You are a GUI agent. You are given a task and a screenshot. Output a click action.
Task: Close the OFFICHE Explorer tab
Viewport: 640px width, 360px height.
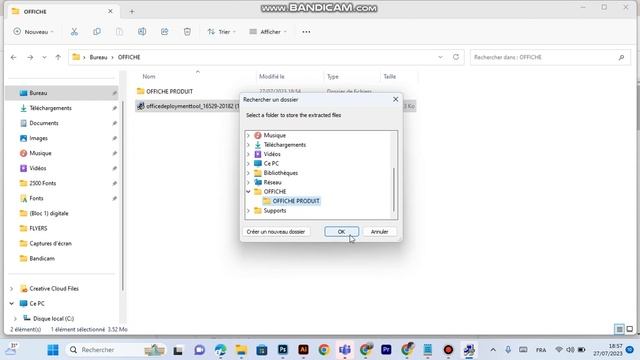pyautogui.click(x=110, y=11)
